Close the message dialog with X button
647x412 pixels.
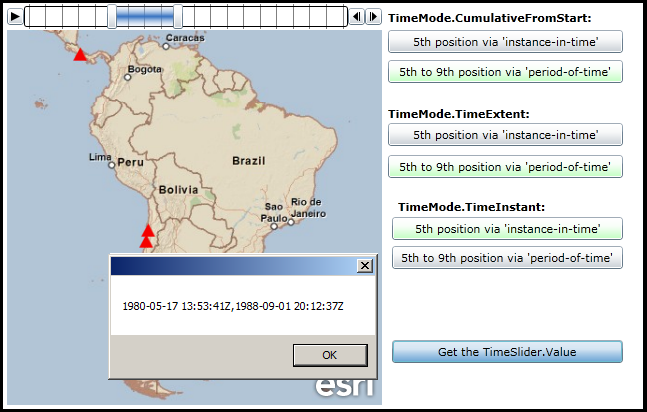click(x=365, y=265)
